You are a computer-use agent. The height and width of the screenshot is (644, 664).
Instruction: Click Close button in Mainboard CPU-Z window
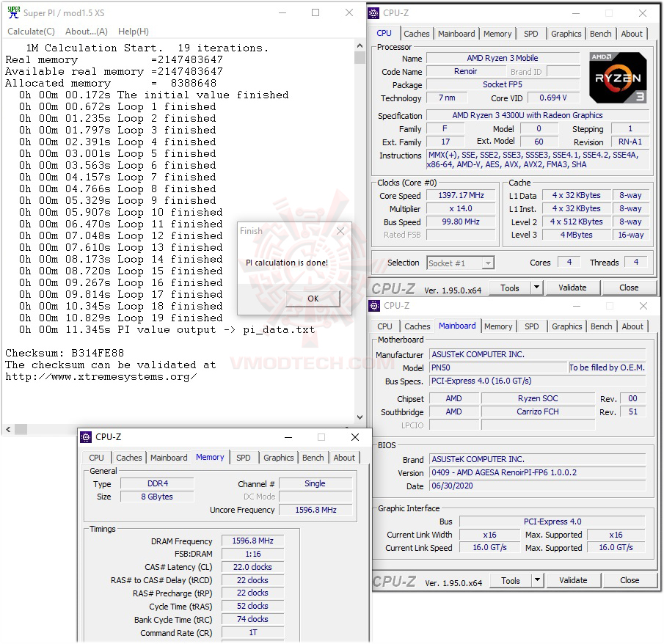pos(630,580)
